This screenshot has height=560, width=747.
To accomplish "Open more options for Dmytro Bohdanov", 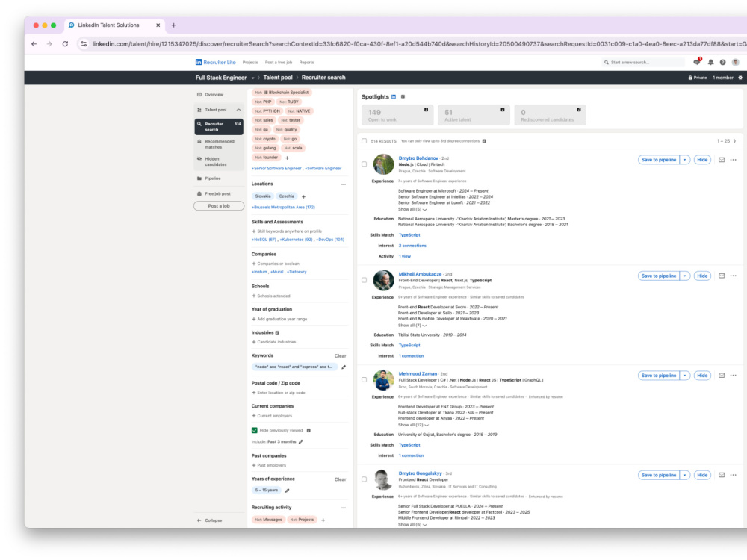I will (x=734, y=160).
